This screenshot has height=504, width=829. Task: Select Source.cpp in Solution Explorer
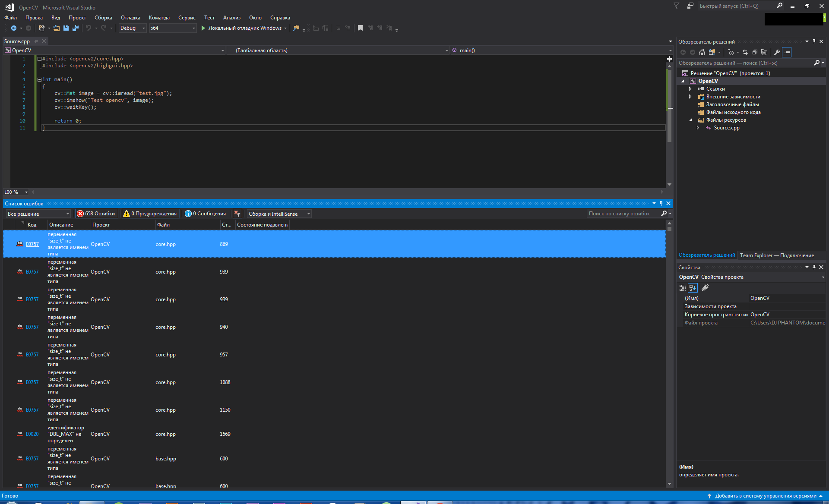click(726, 128)
